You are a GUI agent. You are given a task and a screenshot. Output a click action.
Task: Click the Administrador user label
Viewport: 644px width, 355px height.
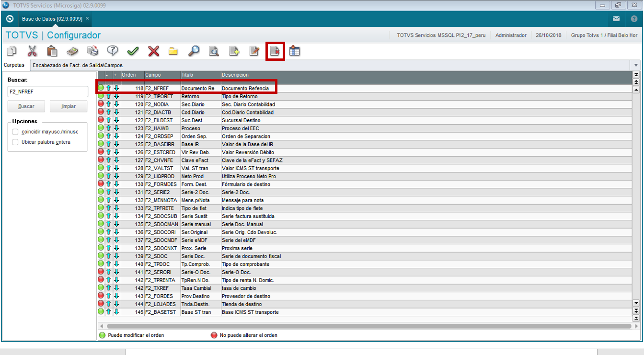(x=511, y=35)
